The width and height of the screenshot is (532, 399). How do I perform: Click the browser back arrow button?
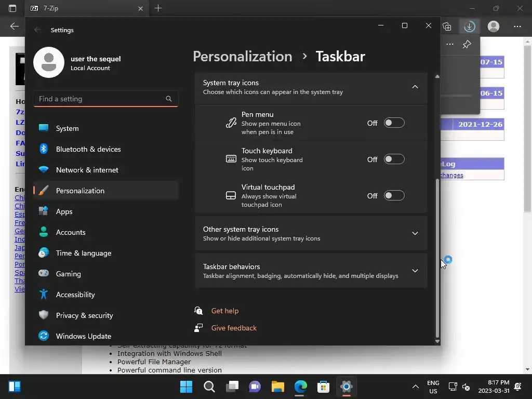tap(14, 26)
